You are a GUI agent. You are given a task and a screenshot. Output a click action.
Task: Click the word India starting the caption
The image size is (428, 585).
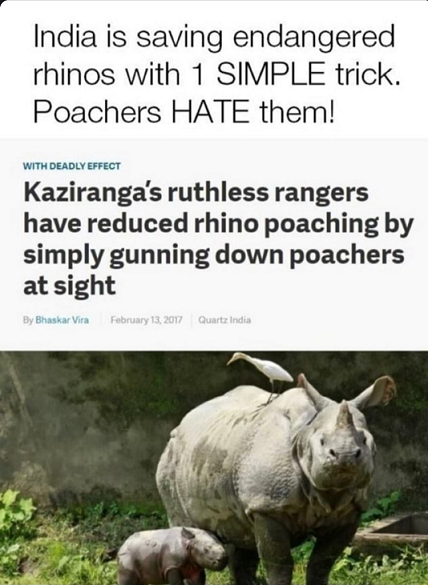point(65,36)
